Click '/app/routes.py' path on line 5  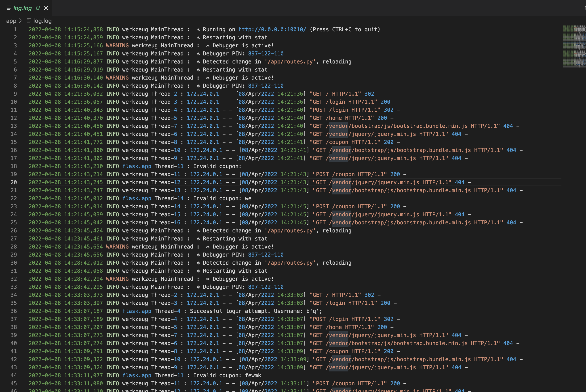(290, 62)
